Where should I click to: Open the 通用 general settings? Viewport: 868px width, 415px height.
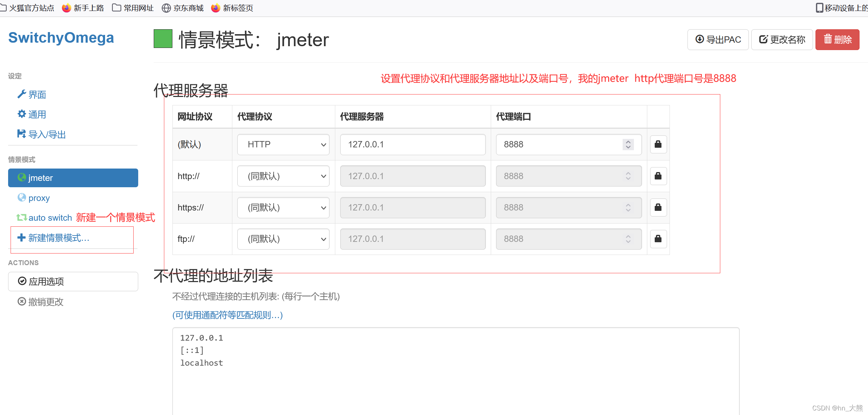32,114
